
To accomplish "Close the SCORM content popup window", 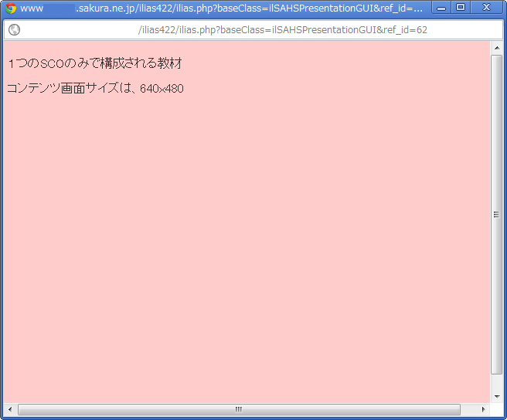I will click(486, 8).
